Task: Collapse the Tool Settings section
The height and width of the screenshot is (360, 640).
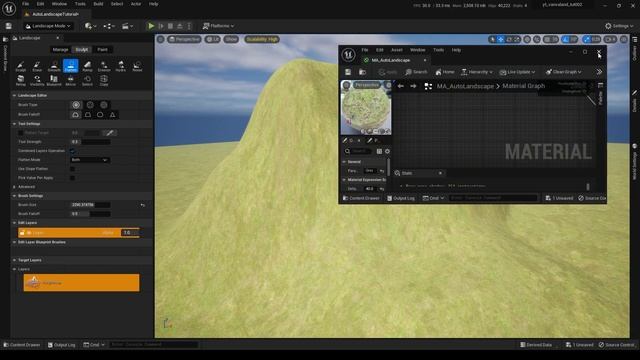Action: coord(14,124)
